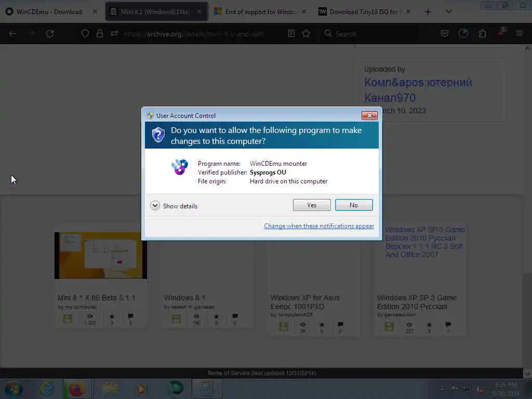Open Mini 8 1 X 86 Beta thumbnail

(x=101, y=256)
